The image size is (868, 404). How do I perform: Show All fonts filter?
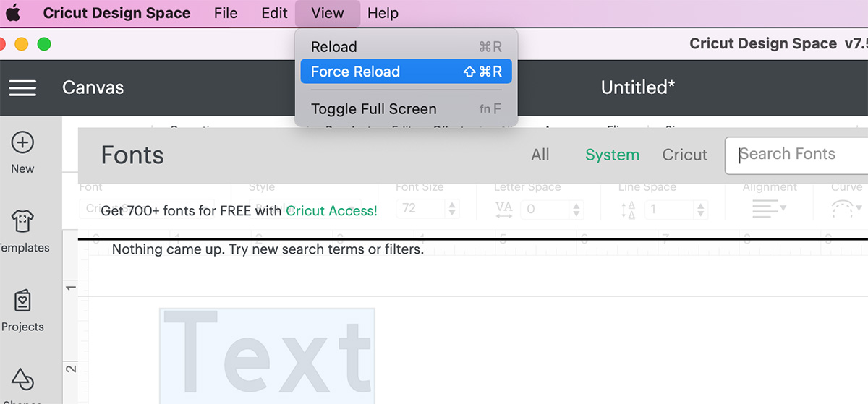[x=540, y=155]
